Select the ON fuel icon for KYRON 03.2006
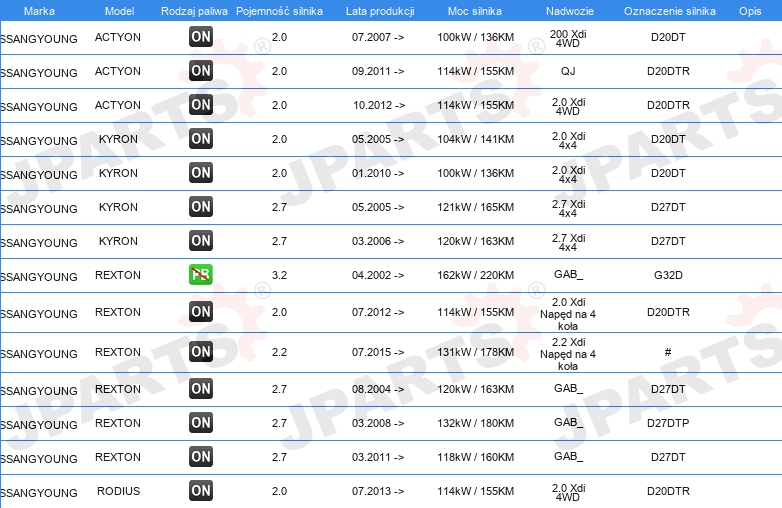Image resolution: width=782 pixels, height=508 pixels. (x=201, y=240)
